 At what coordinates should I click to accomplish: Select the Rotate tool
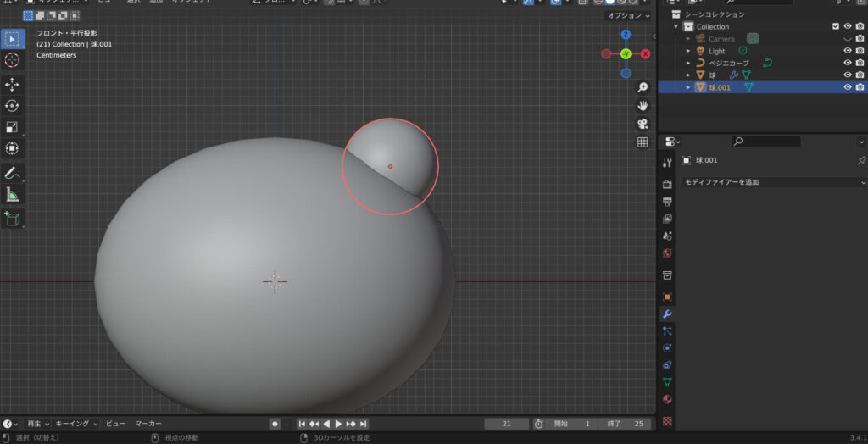[x=13, y=106]
